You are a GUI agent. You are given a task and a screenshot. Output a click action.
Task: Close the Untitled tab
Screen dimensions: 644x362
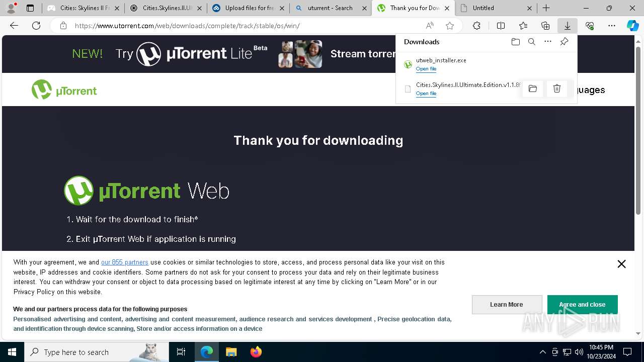pos(529,8)
